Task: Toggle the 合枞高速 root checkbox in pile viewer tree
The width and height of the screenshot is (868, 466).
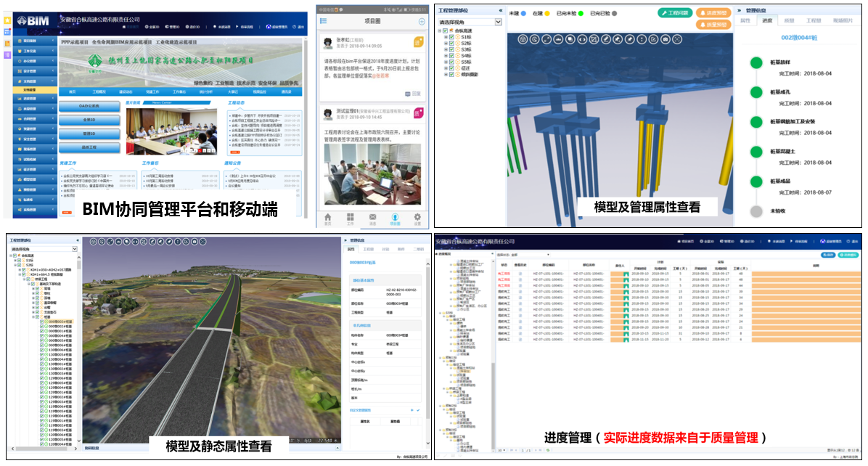Action: [x=445, y=31]
